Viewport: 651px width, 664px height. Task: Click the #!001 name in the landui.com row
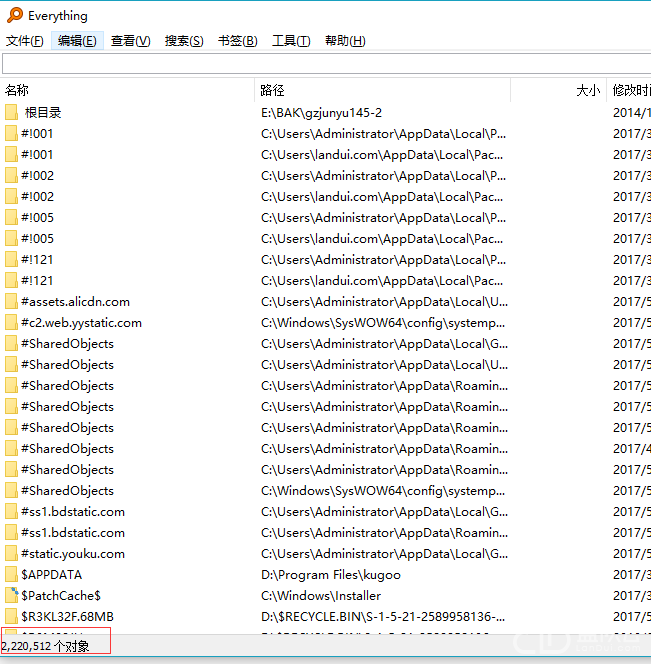37,155
